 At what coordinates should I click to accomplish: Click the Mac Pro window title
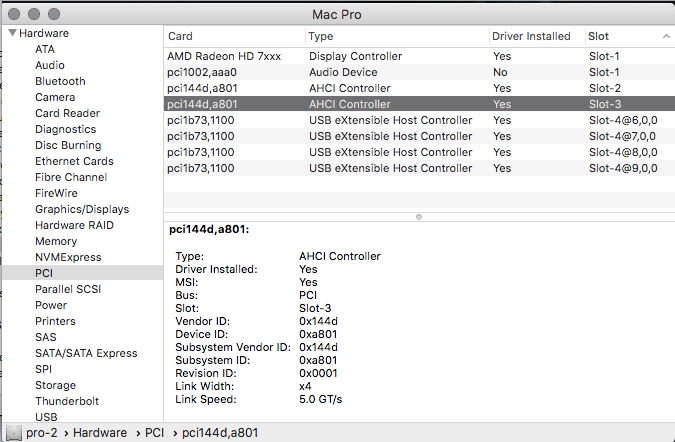click(x=337, y=15)
